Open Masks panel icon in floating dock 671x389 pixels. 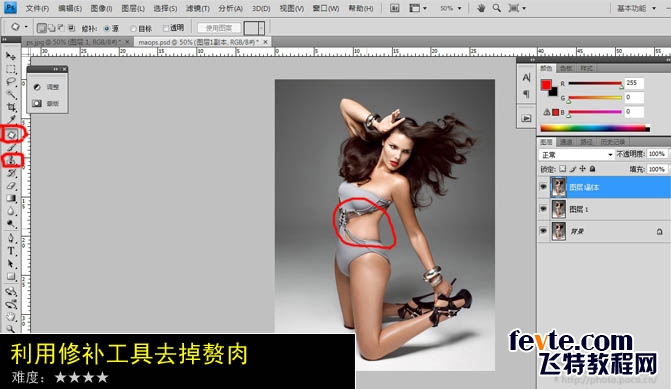(x=37, y=103)
